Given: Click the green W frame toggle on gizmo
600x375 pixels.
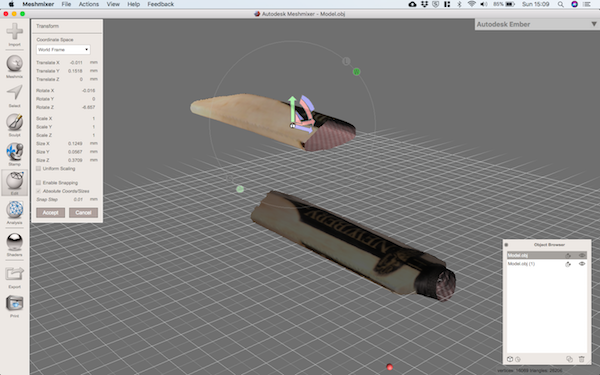Looking at the screenshot, I should coord(356,72).
